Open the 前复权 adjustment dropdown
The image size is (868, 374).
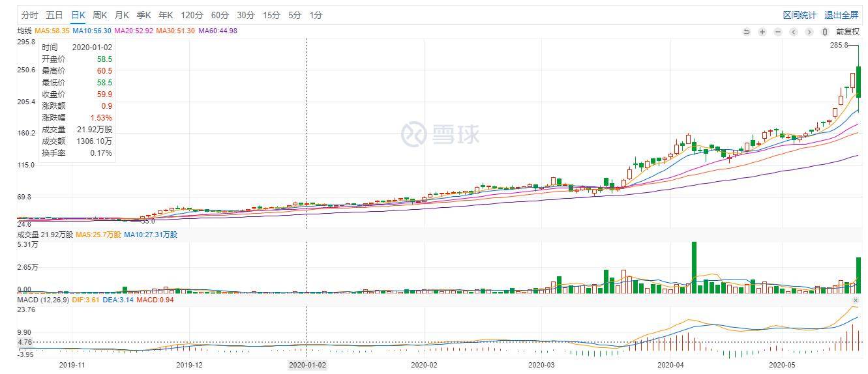pos(848,31)
